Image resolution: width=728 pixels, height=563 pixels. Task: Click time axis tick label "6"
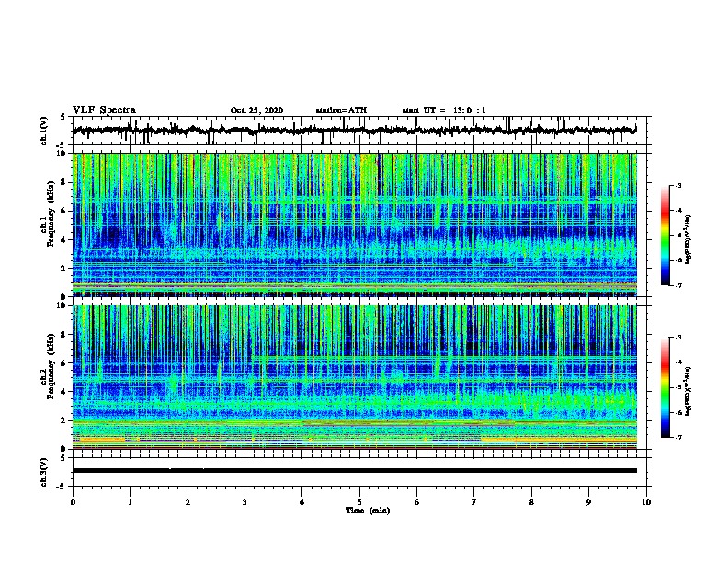point(417,502)
